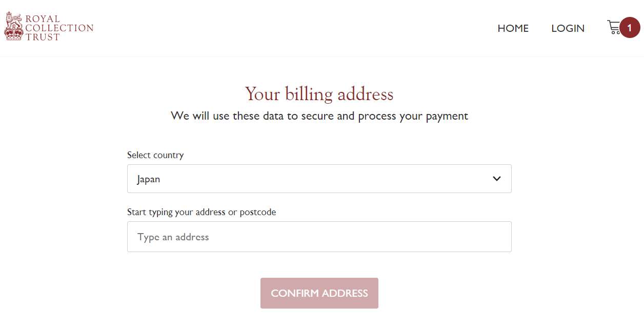The width and height of the screenshot is (644, 325).
Task: Focus the address or postcode input field
Action: pos(319,237)
